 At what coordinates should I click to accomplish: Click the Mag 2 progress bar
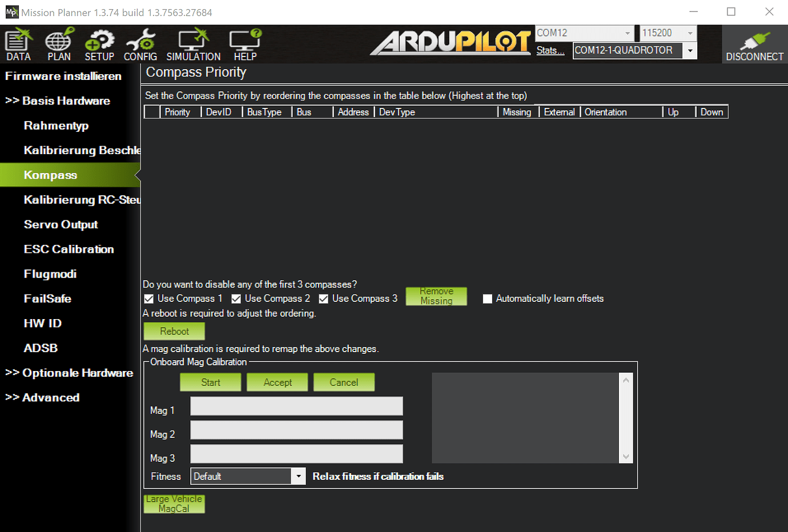pos(296,430)
